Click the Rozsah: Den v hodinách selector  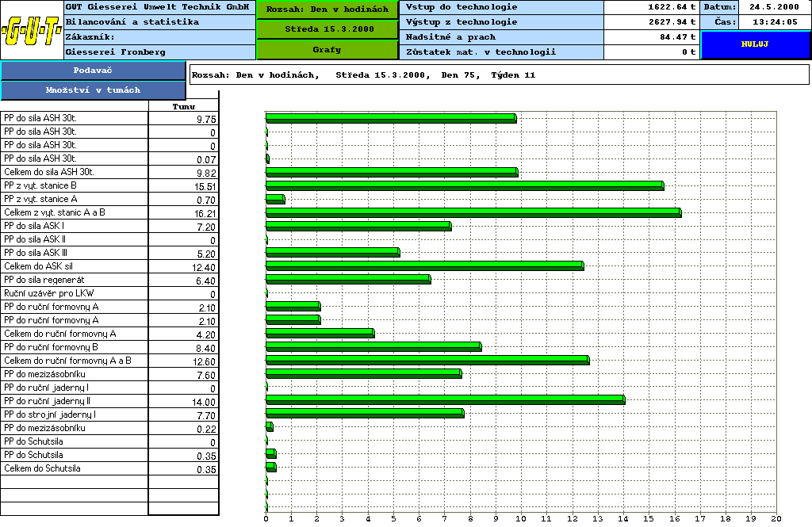click(327, 10)
